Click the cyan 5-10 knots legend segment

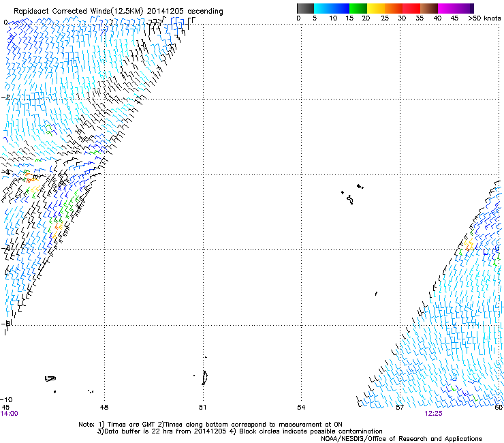pyautogui.click(x=323, y=8)
